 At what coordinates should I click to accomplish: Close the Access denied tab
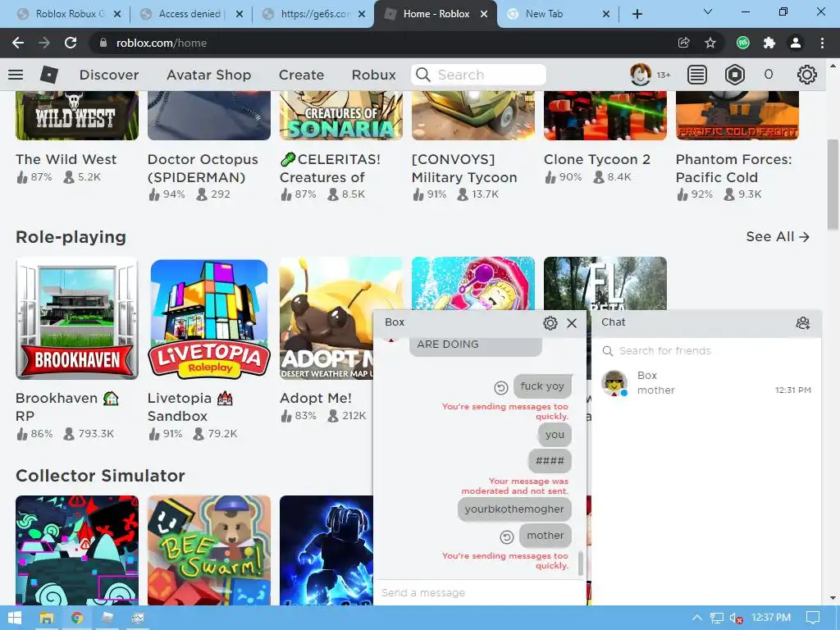click(240, 14)
